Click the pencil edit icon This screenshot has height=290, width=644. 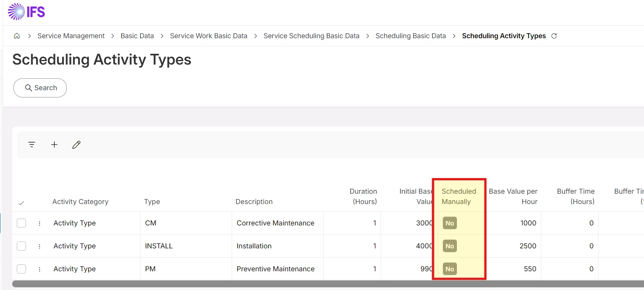[x=76, y=144]
